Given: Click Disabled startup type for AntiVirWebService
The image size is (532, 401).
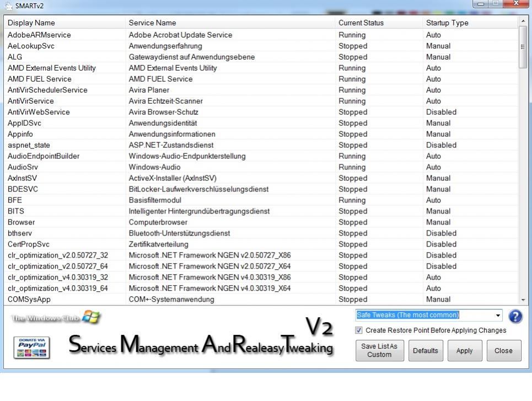Looking at the screenshot, I should [x=441, y=112].
